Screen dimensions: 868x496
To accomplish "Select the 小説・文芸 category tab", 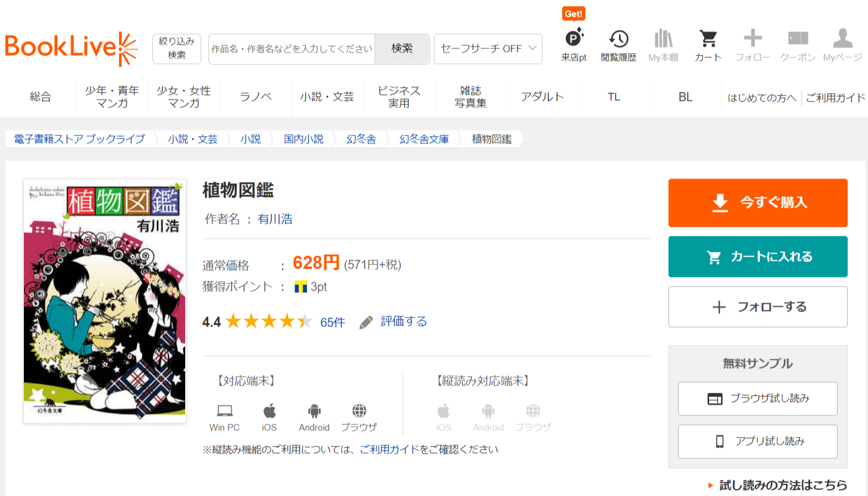I will pyautogui.click(x=327, y=97).
